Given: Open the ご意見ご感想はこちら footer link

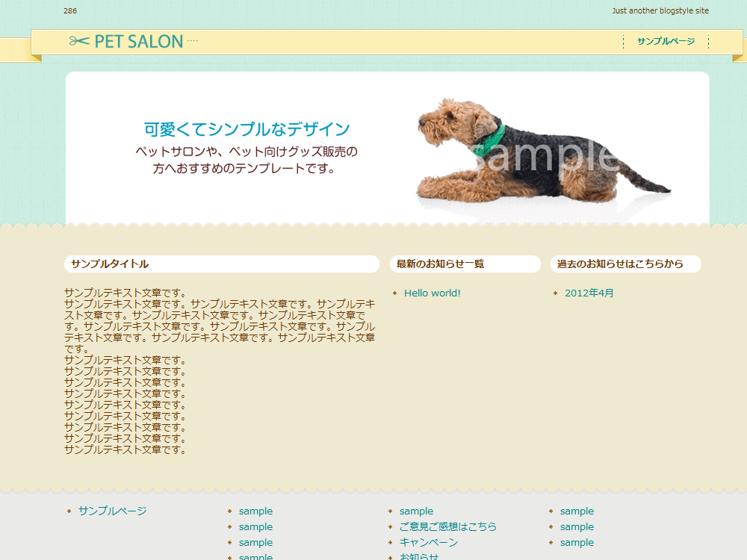Looking at the screenshot, I should (x=447, y=526).
